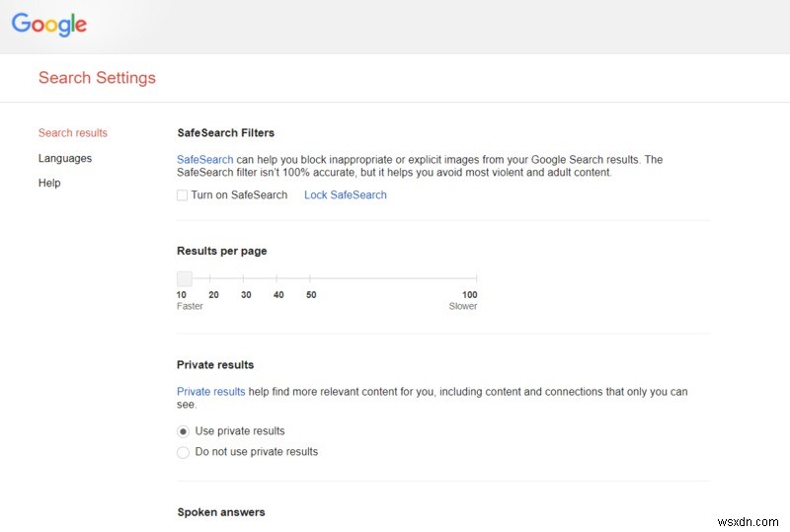Viewport: 790px width, 532px height.
Task: Click the Search Settings page title
Action: 97,78
